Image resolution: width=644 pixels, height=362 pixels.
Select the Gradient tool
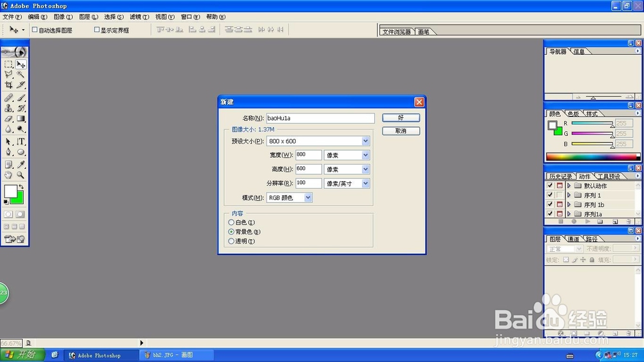21,119
